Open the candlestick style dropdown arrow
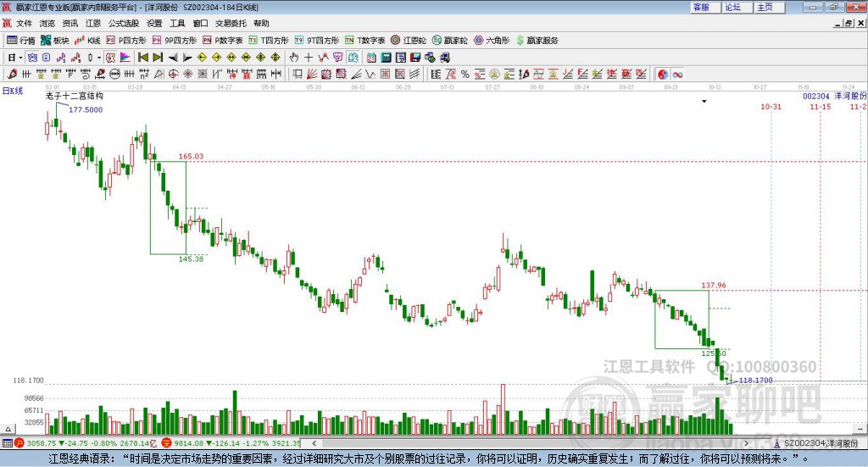868x467 pixels. click(x=99, y=58)
